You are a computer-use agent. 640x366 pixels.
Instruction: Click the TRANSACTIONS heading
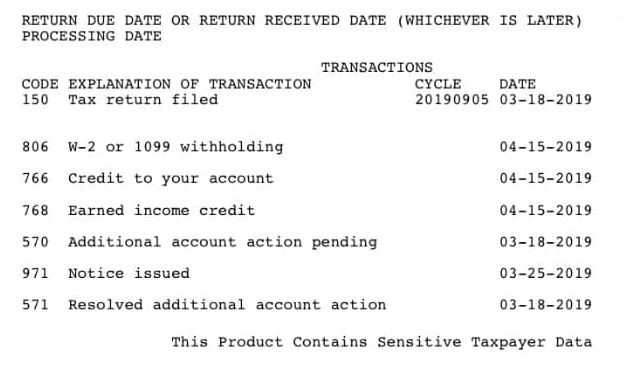pos(376,67)
